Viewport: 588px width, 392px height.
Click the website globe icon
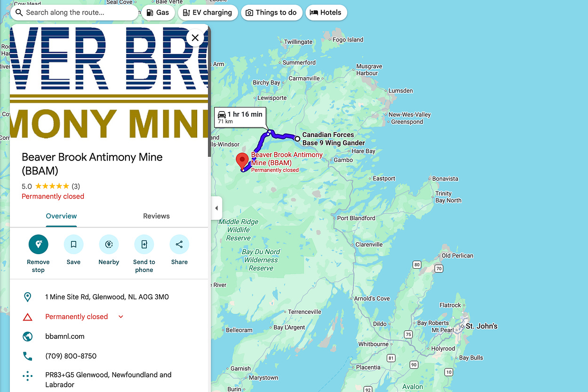coord(28,336)
